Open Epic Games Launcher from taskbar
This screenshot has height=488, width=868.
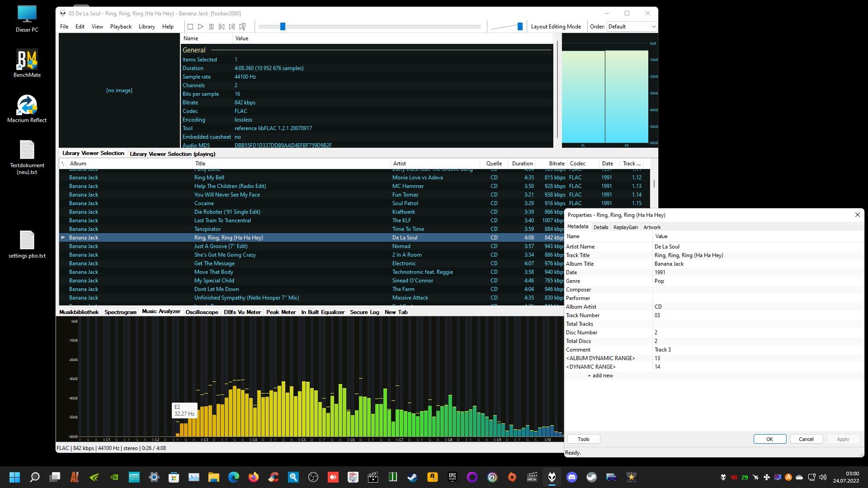[452, 477]
